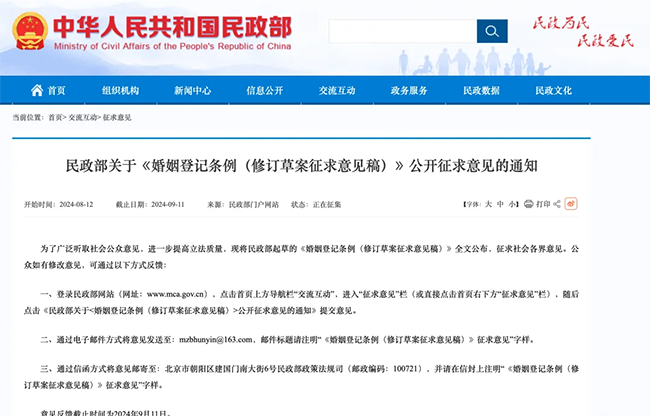
Task: Click the home icon beside 首页
Action: pos(37,90)
